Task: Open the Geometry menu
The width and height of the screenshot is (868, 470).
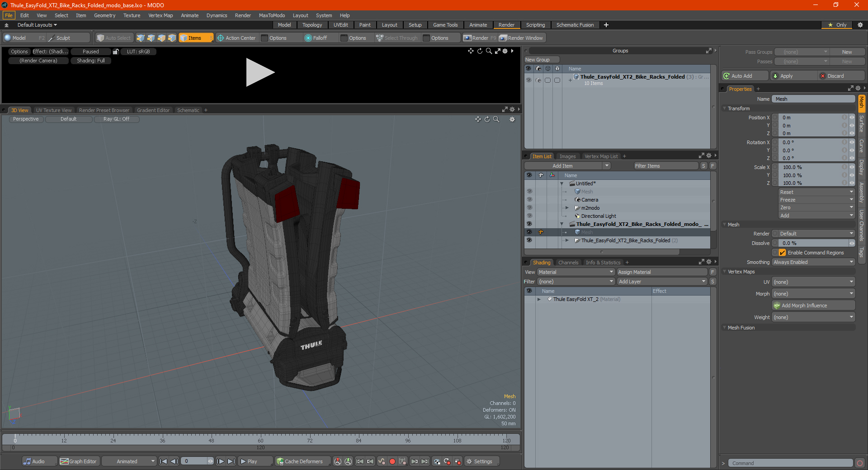Action: (x=104, y=15)
